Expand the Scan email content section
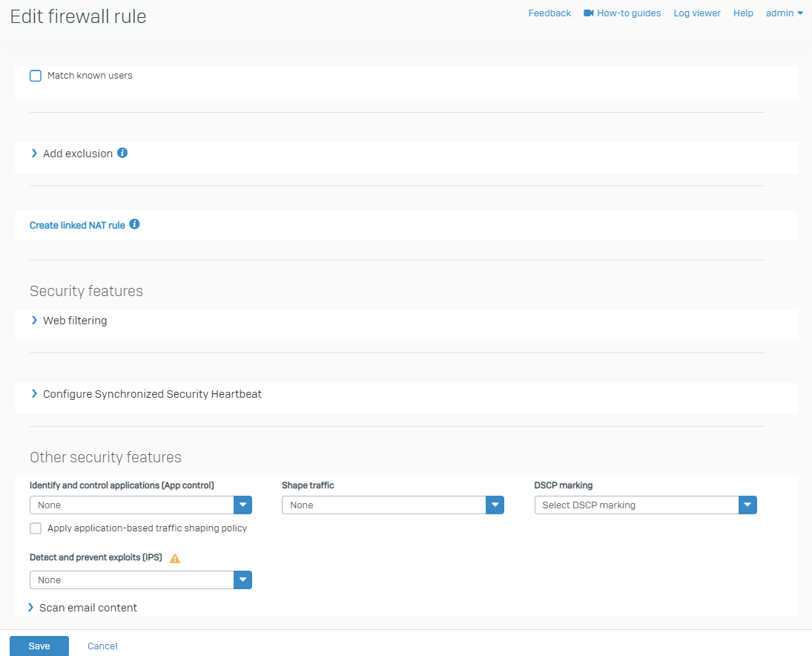 point(88,608)
